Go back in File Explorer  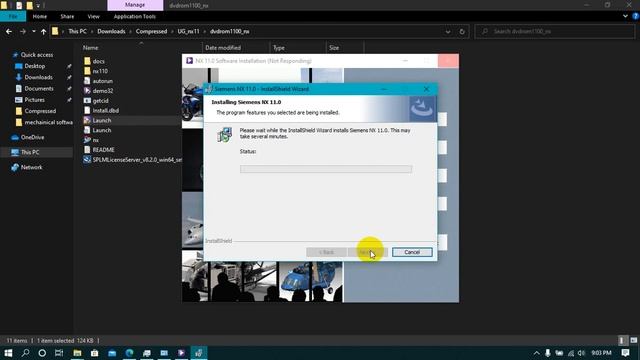pos(9,31)
